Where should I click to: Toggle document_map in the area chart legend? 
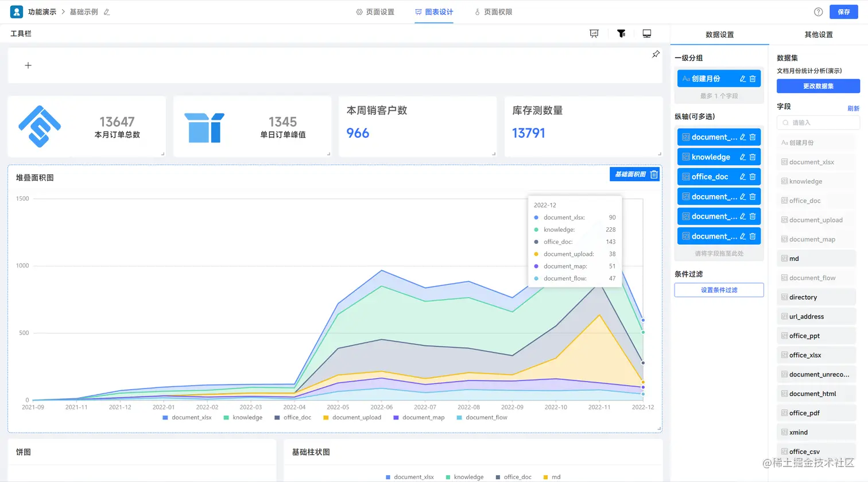pos(418,418)
